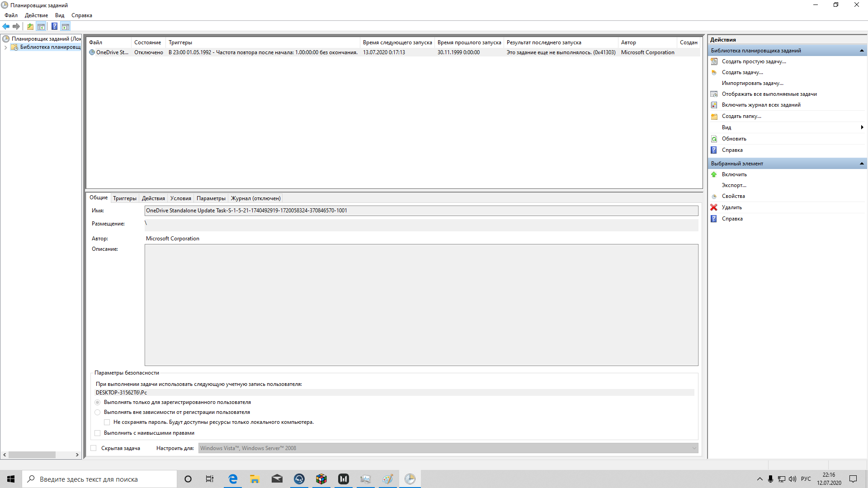Click the blue question mark toolbar icon

(x=54, y=26)
